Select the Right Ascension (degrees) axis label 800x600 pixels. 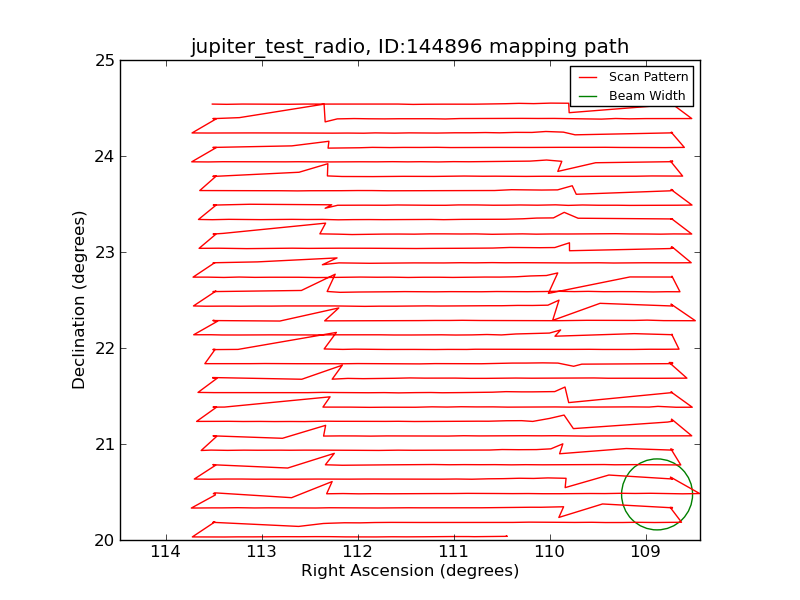410,571
